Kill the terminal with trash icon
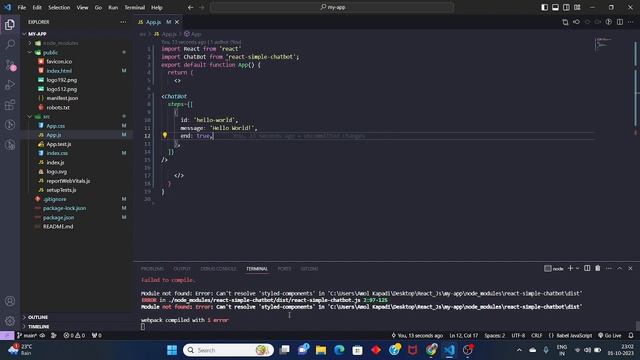Screen dimensions: 640x360 [x=598, y=268]
